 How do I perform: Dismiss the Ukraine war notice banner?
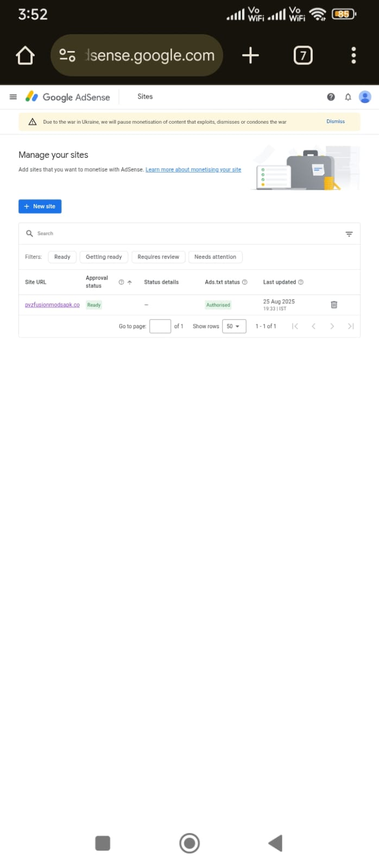point(336,122)
